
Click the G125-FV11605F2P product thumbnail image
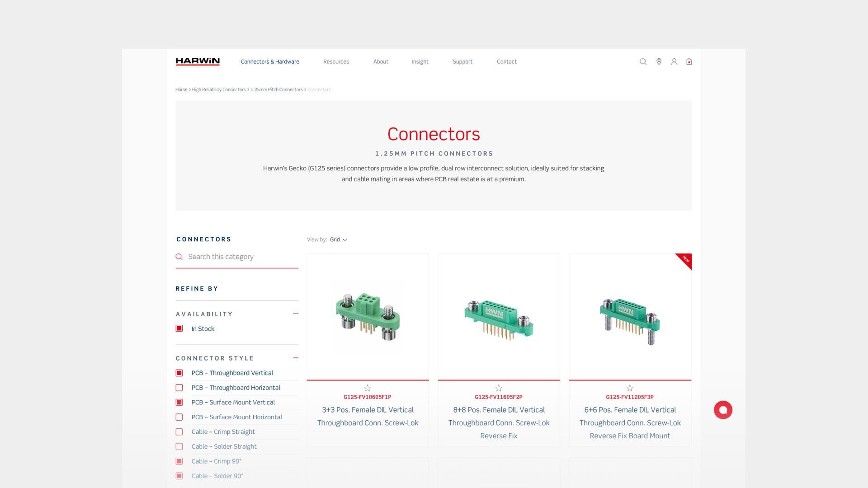tap(498, 316)
